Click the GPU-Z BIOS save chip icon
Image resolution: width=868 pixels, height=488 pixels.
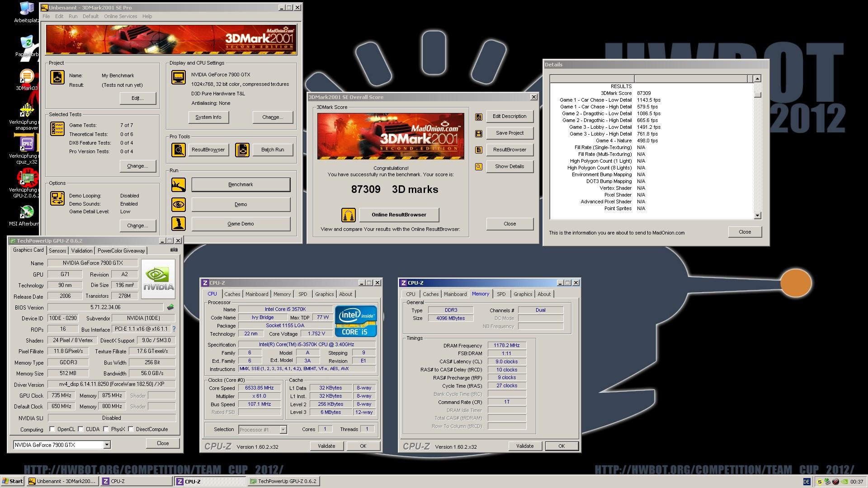point(170,307)
